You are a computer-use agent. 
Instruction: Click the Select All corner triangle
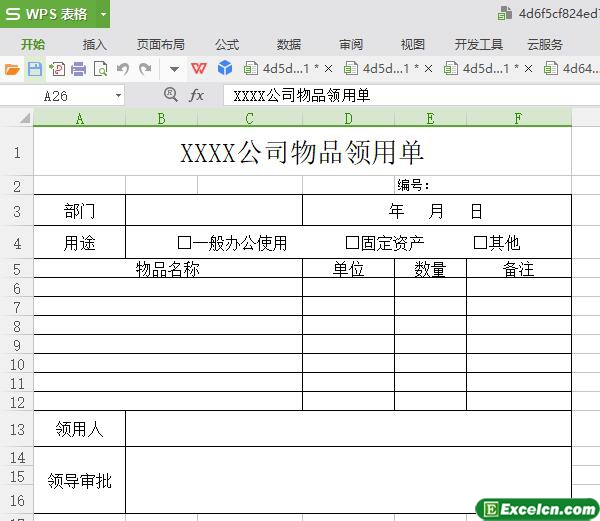click(24, 118)
